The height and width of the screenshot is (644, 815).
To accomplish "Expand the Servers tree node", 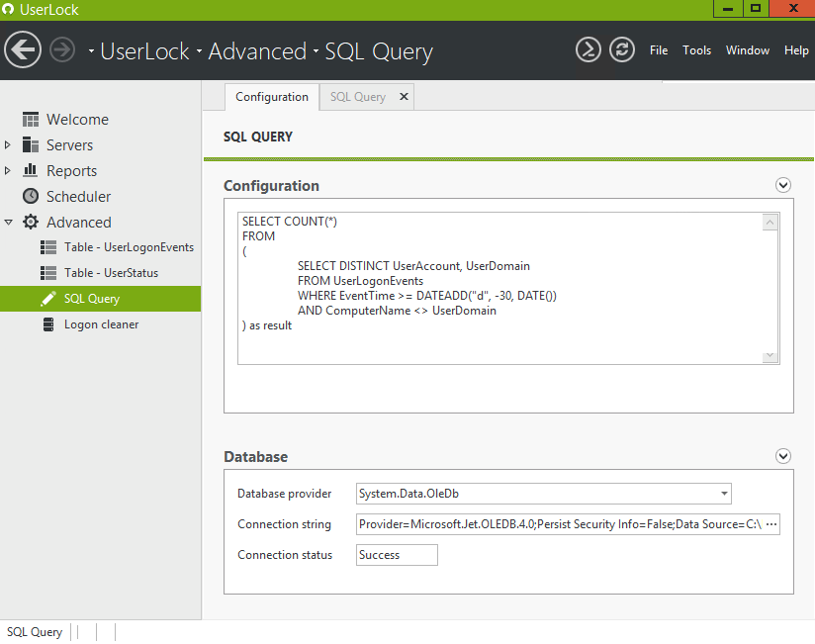I will 8,144.
